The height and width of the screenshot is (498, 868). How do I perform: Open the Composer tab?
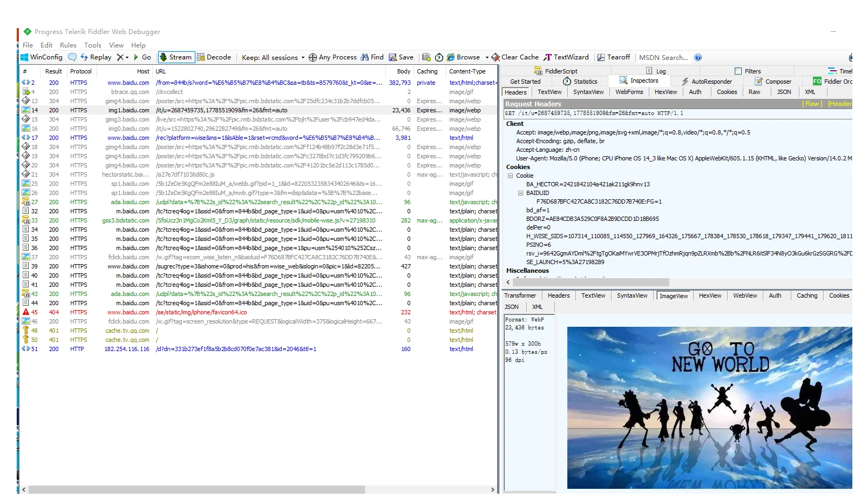pyautogui.click(x=773, y=82)
